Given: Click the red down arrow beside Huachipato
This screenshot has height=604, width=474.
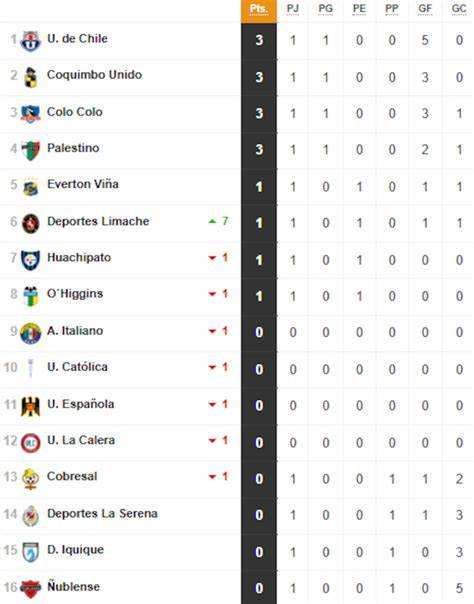Looking at the screenshot, I should click(212, 258).
